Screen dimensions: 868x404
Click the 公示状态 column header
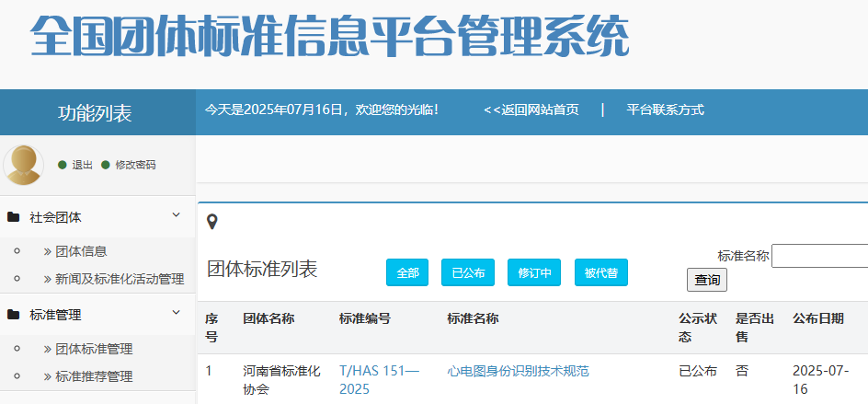[698, 328]
